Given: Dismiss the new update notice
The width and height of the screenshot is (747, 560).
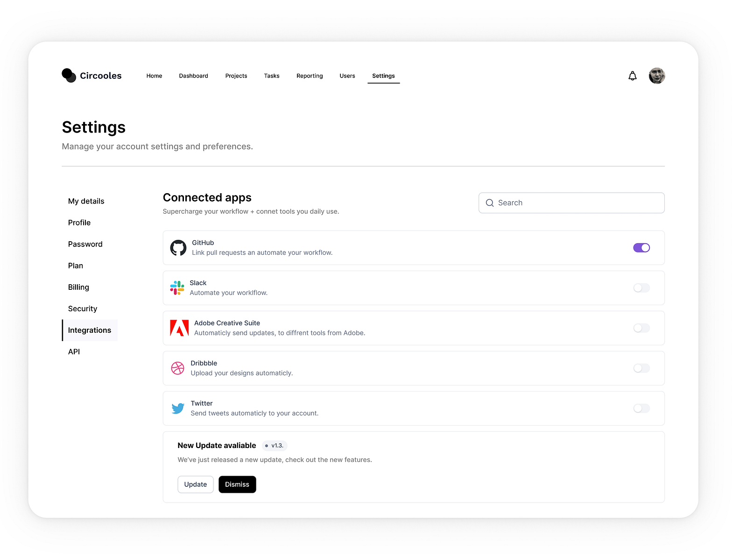Looking at the screenshot, I should point(237,484).
